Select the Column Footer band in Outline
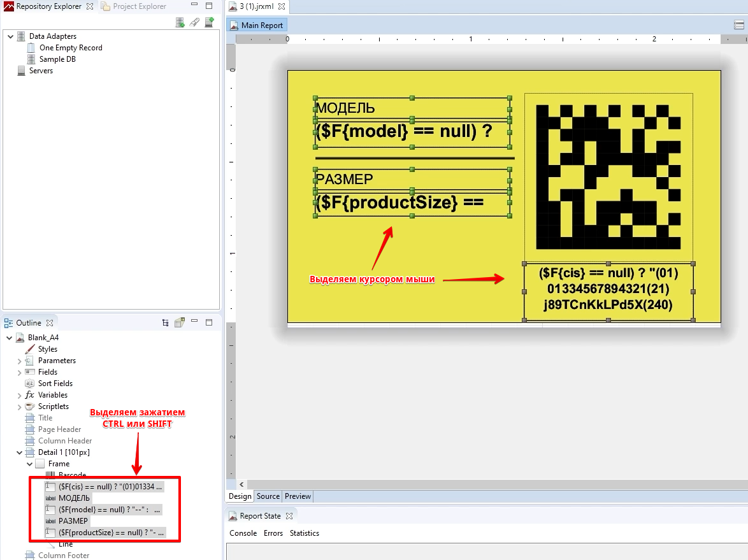This screenshot has width=748, height=560. coord(64,556)
